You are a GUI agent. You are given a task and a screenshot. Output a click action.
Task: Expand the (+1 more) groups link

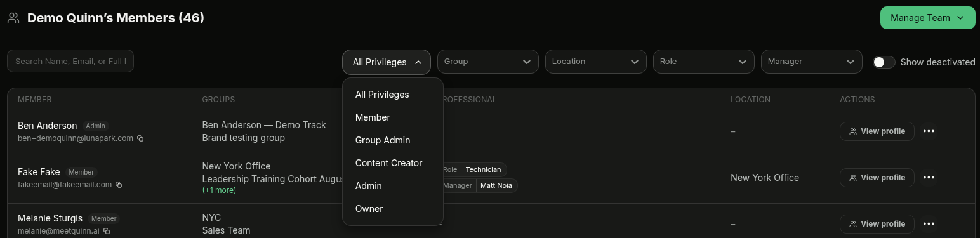[219, 190]
